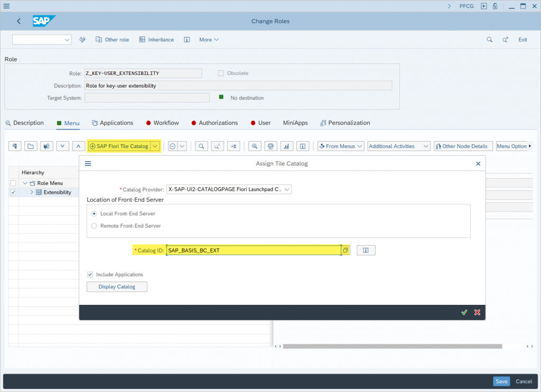Click the info button beside Catalog ID
Screen dimensions: 541x392
click(366, 250)
